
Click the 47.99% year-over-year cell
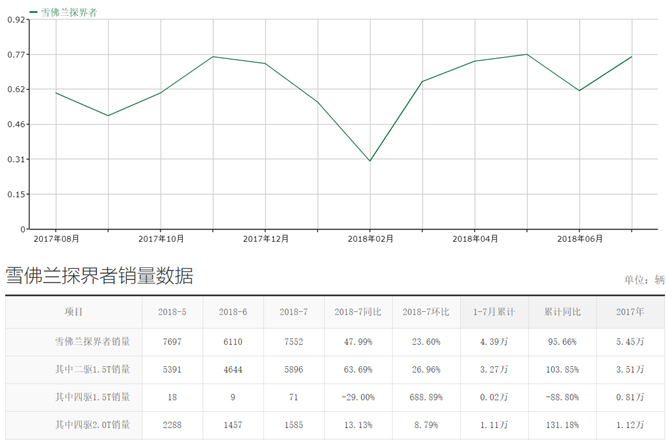pos(358,342)
